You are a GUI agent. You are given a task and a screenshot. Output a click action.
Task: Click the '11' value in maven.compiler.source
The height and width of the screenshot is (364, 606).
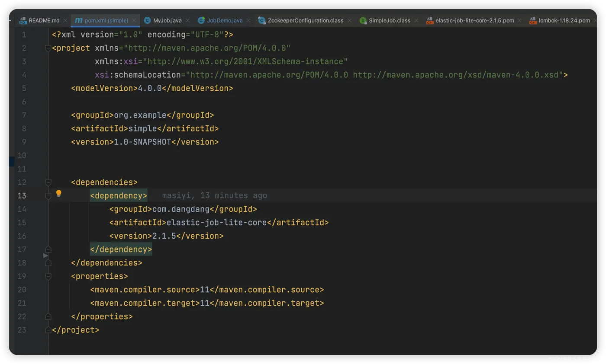coord(205,290)
